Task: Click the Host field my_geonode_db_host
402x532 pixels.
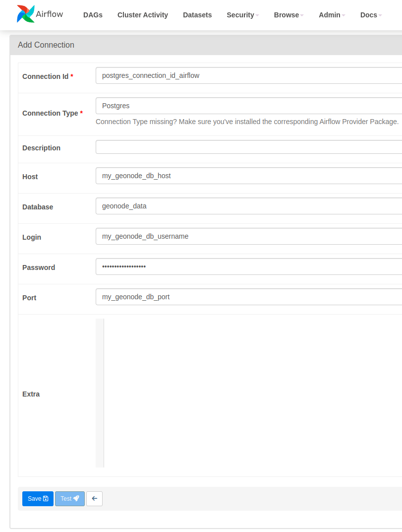Action: [x=249, y=176]
